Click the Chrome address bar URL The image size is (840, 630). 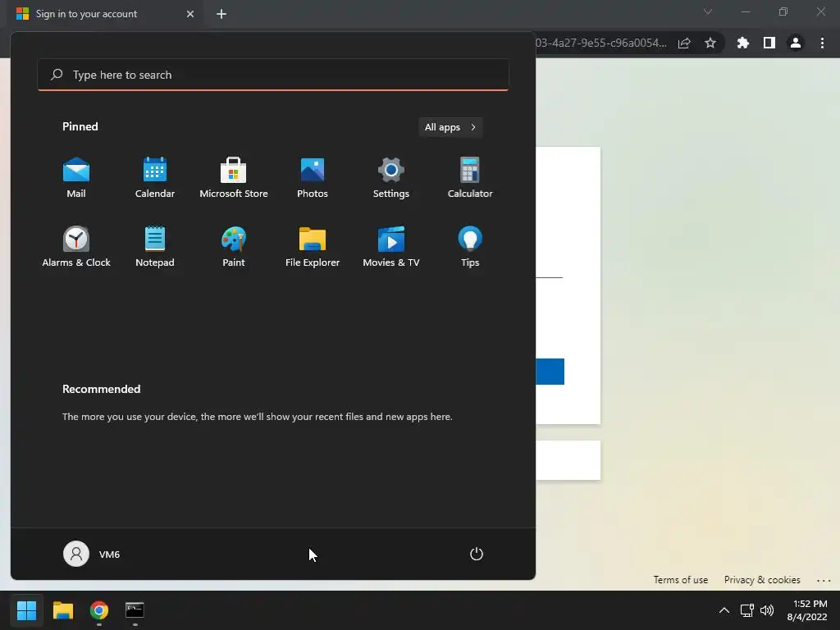(601, 43)
